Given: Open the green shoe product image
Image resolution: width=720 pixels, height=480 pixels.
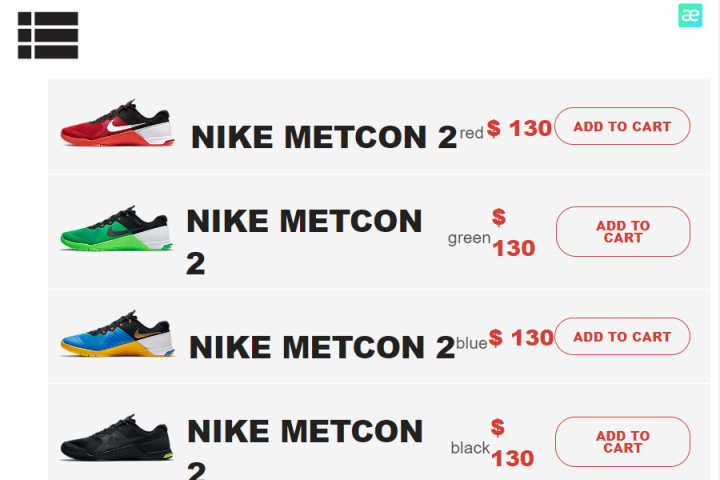Looking at the screenshot, I should (x=117, y=228).
